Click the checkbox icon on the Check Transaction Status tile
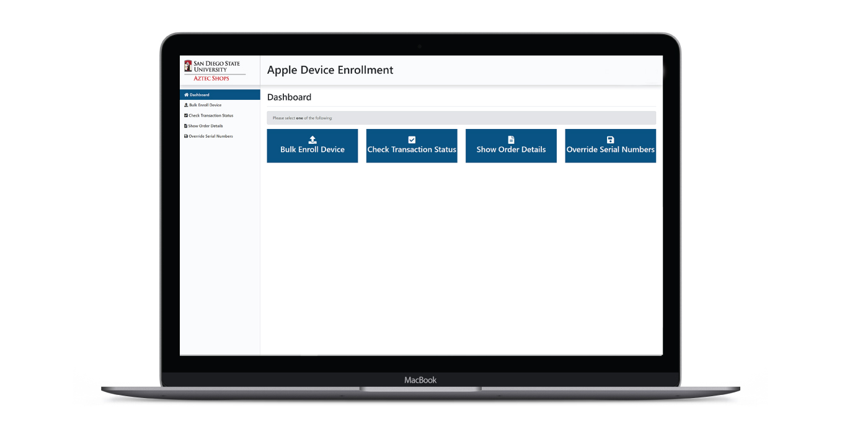 [412, 140]
